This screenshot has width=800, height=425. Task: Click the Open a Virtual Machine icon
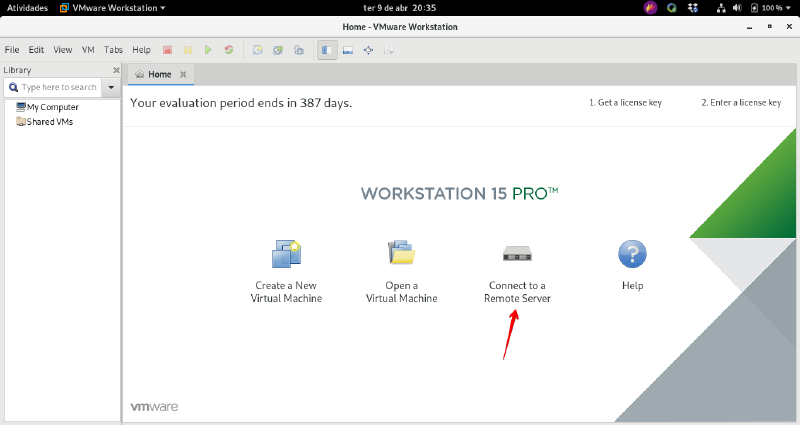[401, 254]
